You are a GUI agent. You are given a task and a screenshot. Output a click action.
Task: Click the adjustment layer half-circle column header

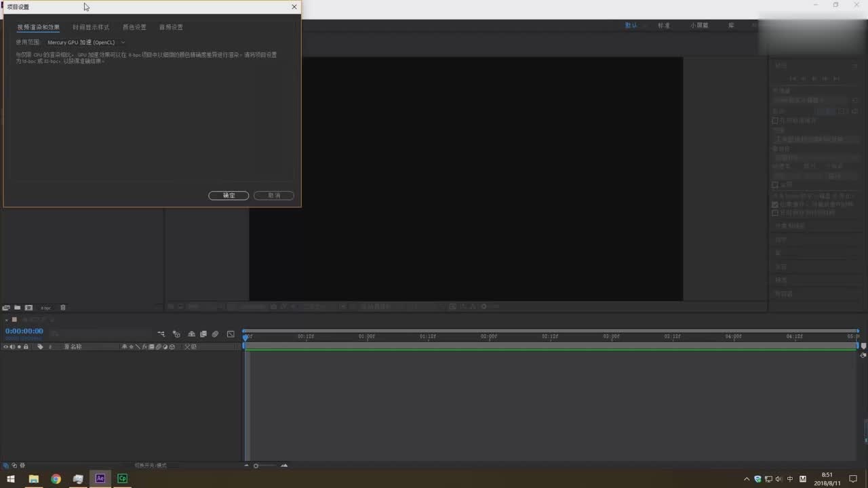coord(165,347)
